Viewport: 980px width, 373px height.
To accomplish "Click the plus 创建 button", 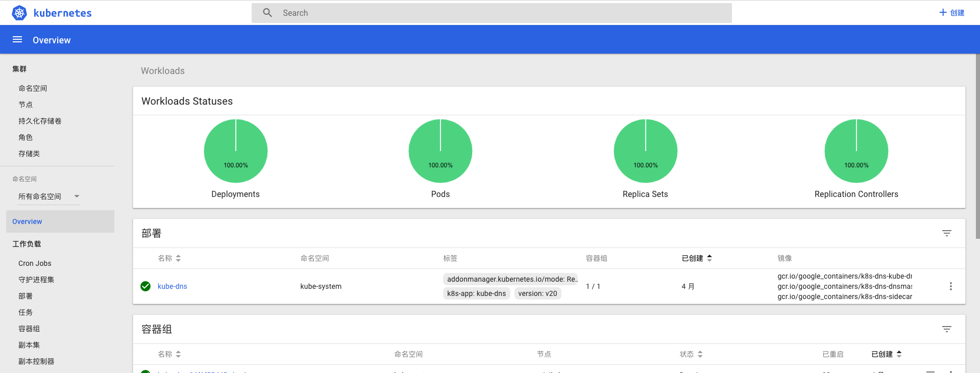I will click(x=951, y=13).
